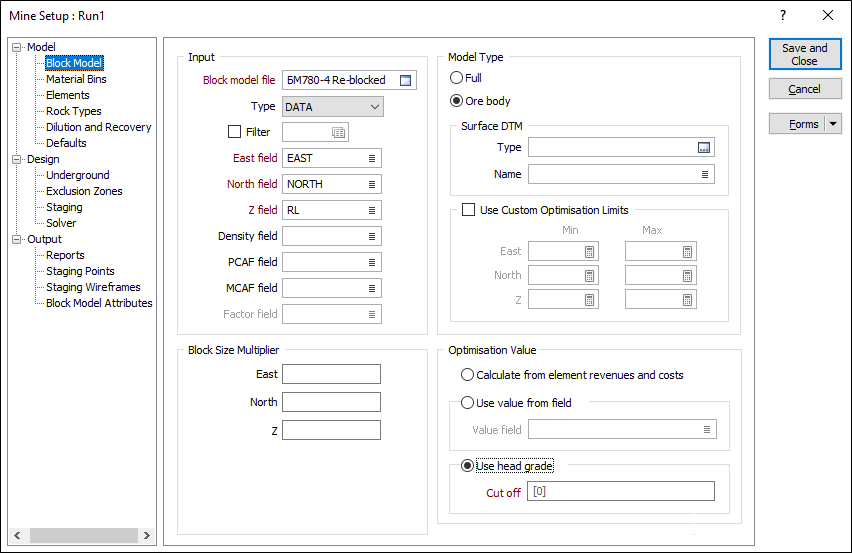
Task: Select Use value from field option
Action: coord(467,403)
